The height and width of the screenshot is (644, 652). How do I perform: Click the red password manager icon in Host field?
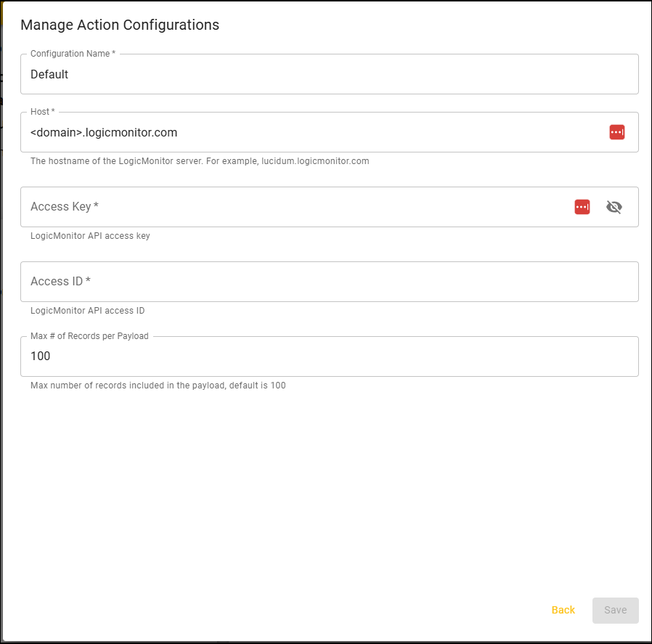tap(616, 132)
